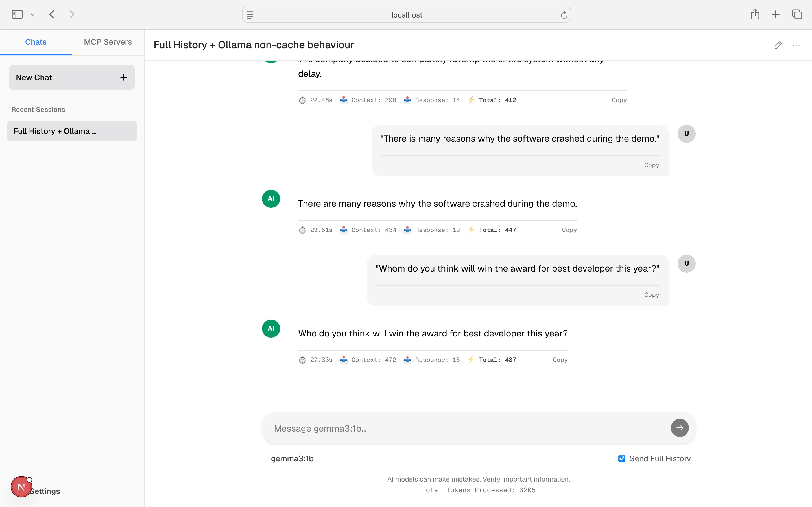Image resolution: width=812 pixels, height=507 pixels.
Task: Click the lightning icon beside Total: 447
Action: coord(471,230)
